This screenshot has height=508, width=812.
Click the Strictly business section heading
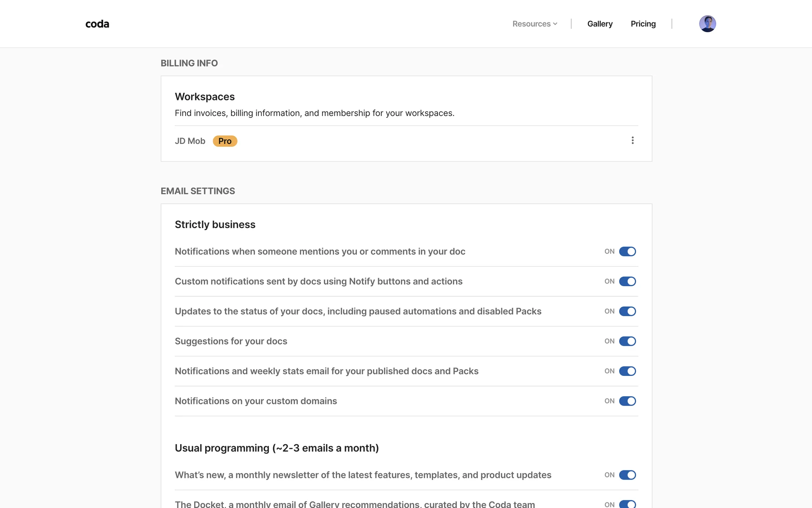(x=215, y=225)
